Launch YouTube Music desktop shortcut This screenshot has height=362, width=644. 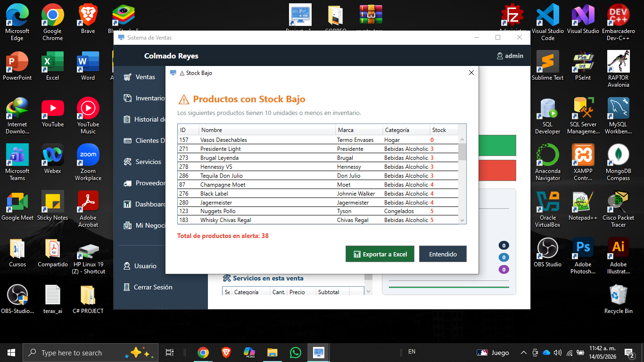click(88, 115)
